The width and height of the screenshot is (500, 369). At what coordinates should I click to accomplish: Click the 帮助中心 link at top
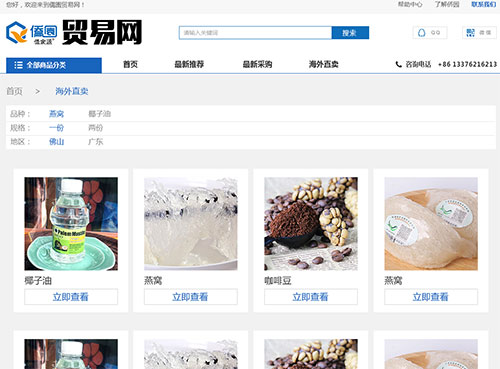[410, 5]
